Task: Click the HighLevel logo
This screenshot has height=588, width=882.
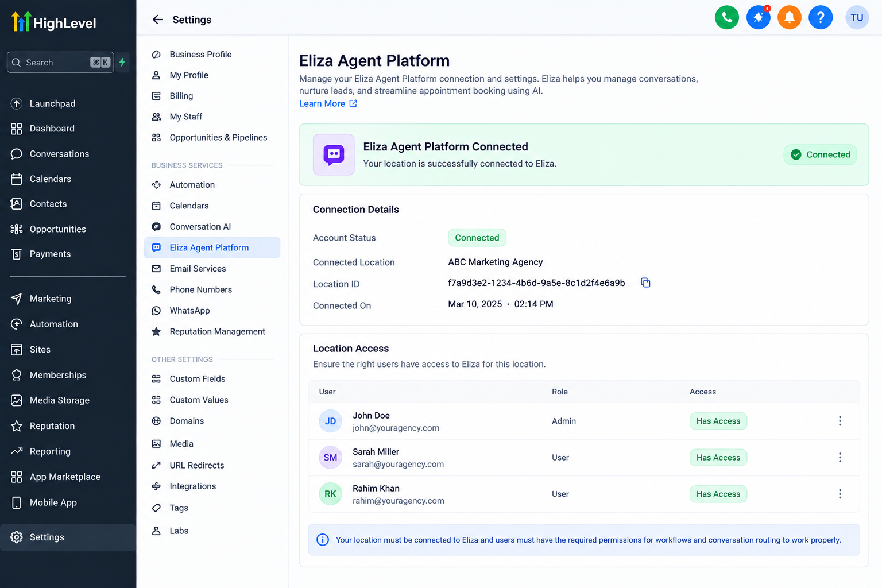Action: (x=53, y=22)
